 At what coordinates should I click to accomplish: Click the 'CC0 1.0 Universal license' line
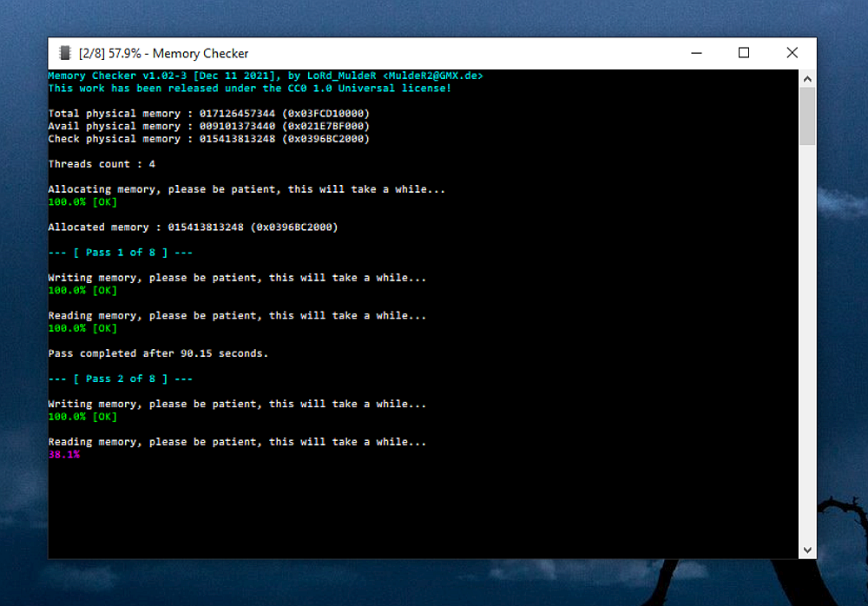250,89
